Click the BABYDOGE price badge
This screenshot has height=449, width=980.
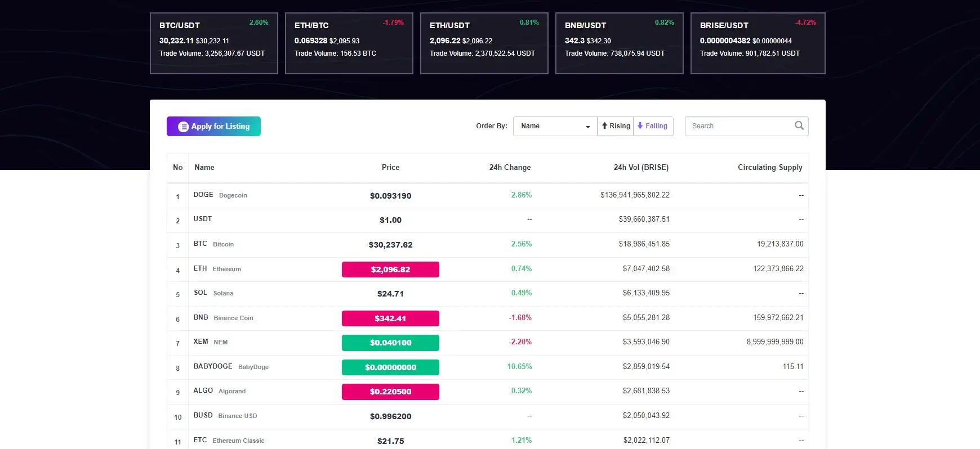[x=390, y=367]
